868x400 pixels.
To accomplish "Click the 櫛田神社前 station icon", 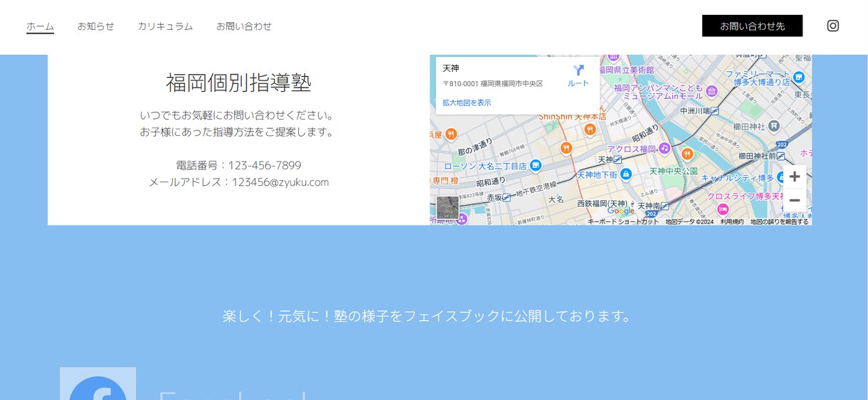I will point(780,155).
